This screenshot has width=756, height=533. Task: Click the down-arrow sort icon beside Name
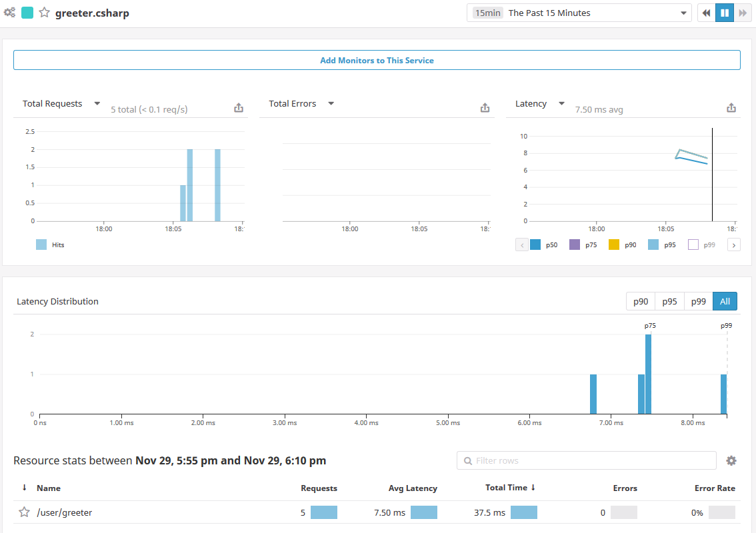tap(24, 488)
